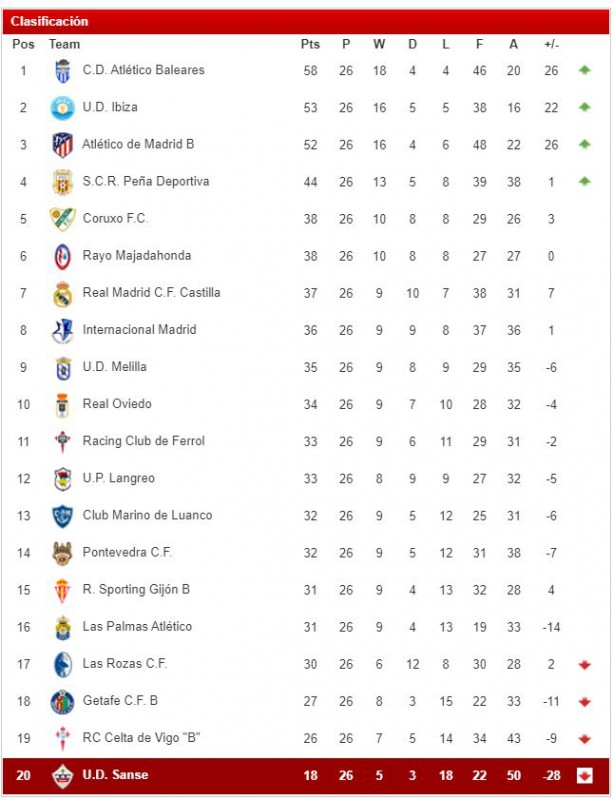Select the Racing Club de Ferrol team name
Viewport: 613px width, 800px height.
pyautogui.click(x=143, y=441)
